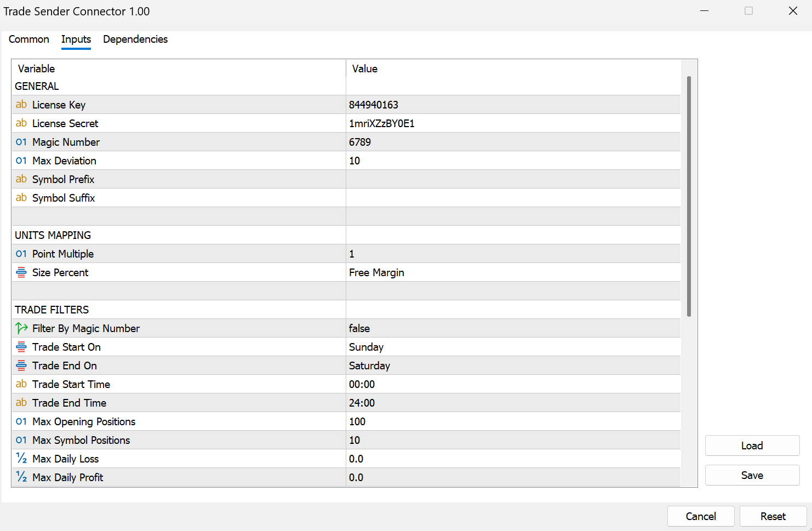Click the enum icon beside Size Percent
The image size is (812, 531).
(21, 272)
